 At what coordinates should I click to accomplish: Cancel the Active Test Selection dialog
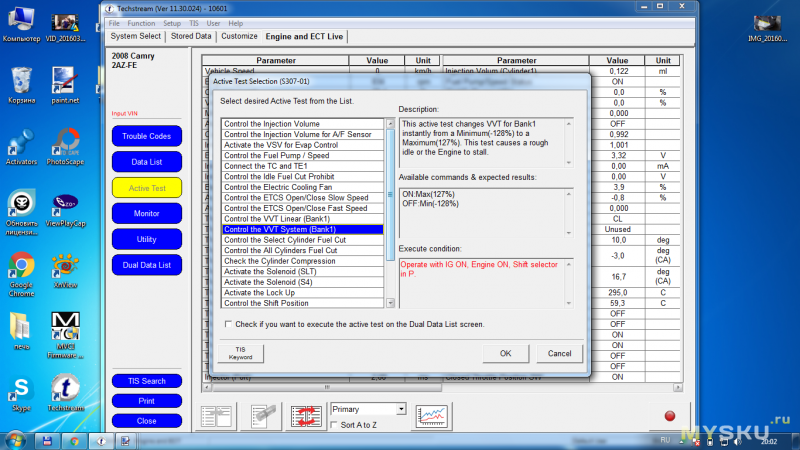click(560, 354)
